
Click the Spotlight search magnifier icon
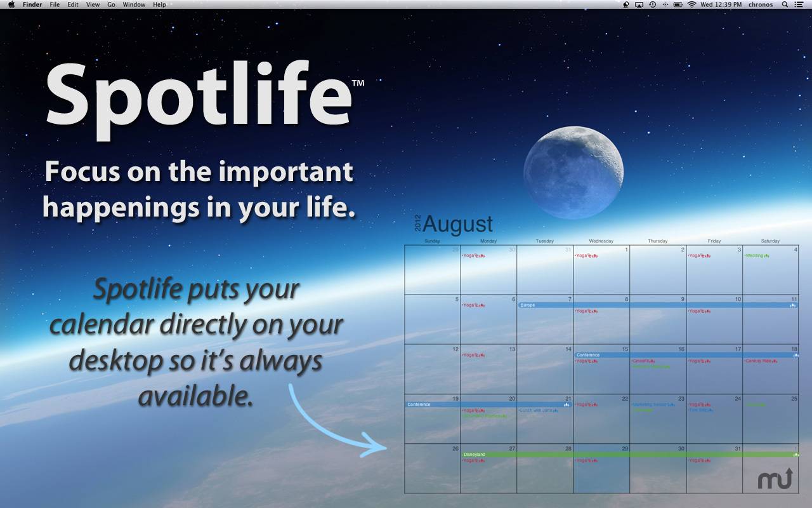tap(785, 4)
